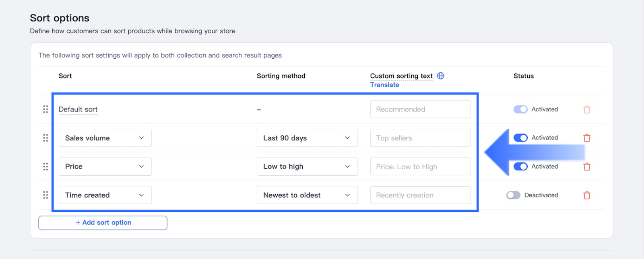The height and width of the screenshot is (259, 644).
Task: Click the globe icon beside Custom sorting text
Action: [x=441, y=76]
